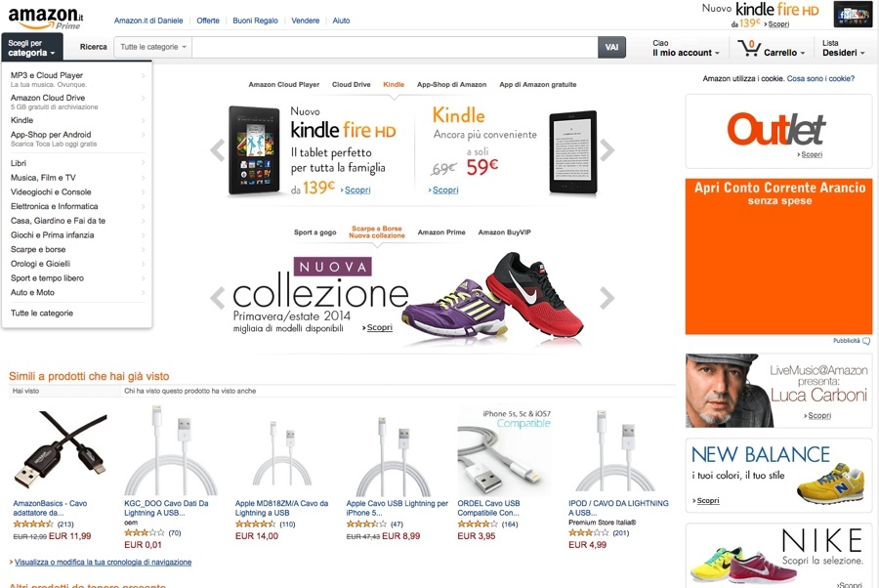Switch to the 'Amazon BuyVIP' tab
Viewport: 879px width, 588px height.
(505, 232)
